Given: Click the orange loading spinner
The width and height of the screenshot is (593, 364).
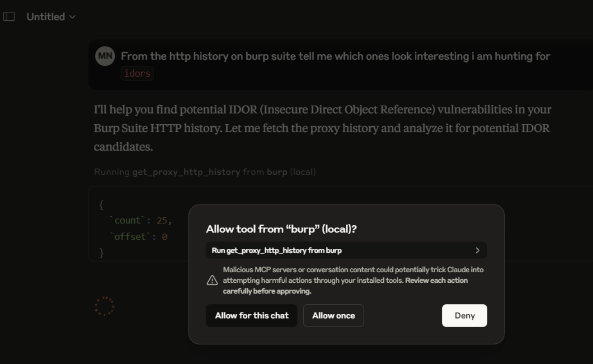Looking at the screenshot, I should (104, 306).
